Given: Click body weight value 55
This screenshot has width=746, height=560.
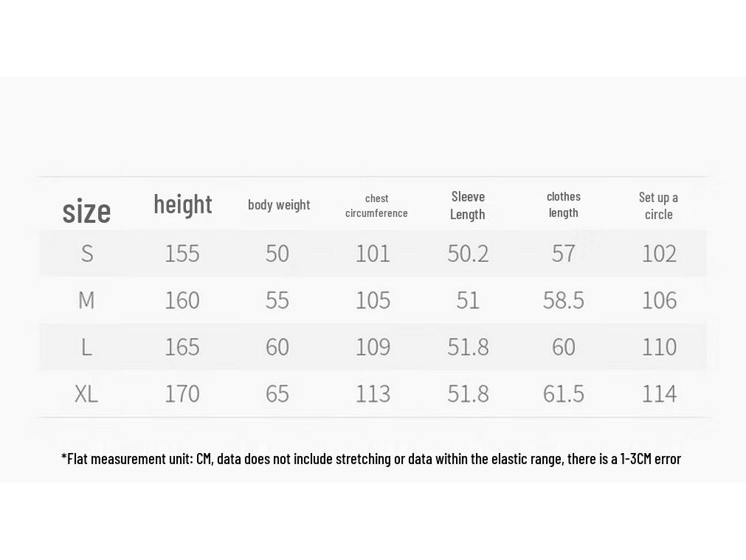Looking at the screenshot, I should point(277,300).
